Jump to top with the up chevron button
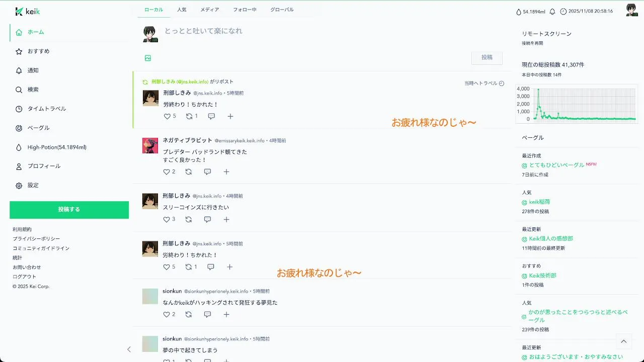 (x=624, y=341)
